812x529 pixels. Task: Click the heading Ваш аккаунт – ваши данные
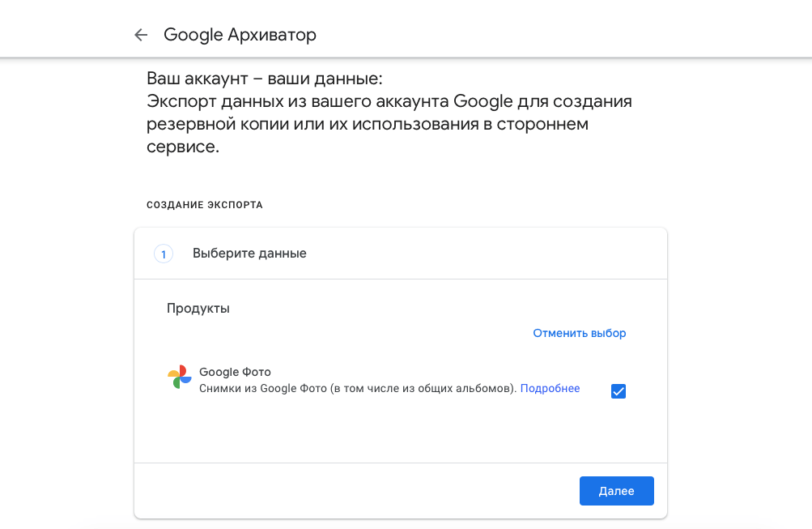[264, 79]
